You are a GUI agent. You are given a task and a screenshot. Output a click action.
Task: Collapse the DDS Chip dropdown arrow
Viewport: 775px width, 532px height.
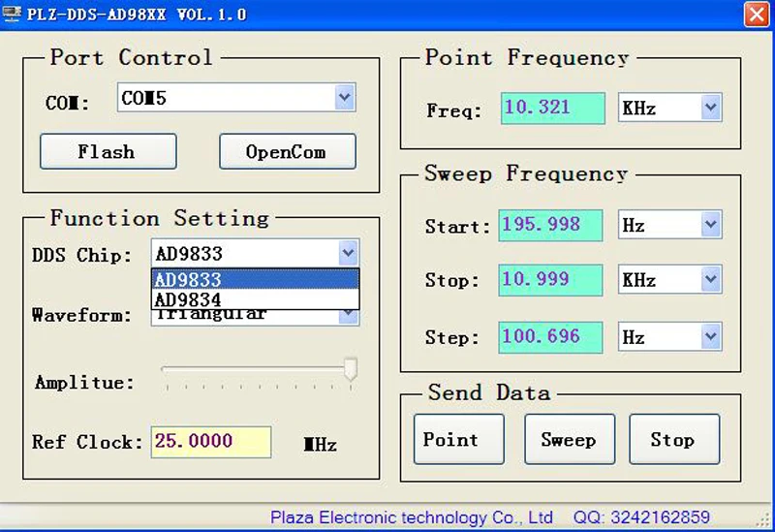pyautogui.click(x=349, y=253)
